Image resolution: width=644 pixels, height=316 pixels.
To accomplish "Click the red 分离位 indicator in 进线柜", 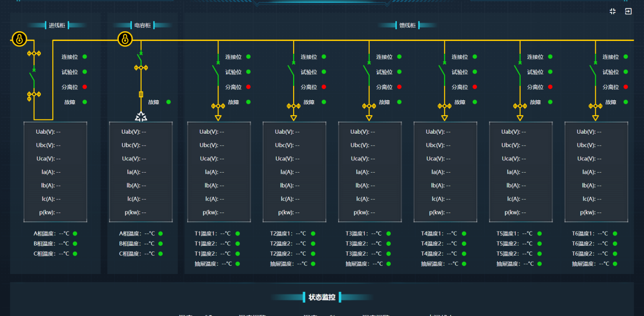I will 85,87.
